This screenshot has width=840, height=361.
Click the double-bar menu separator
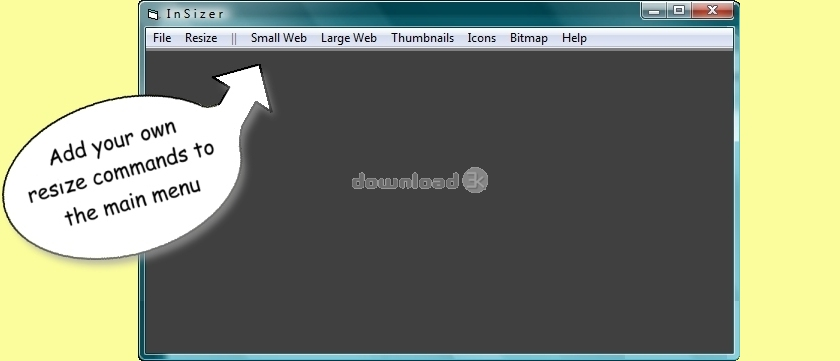coord(234,39)
